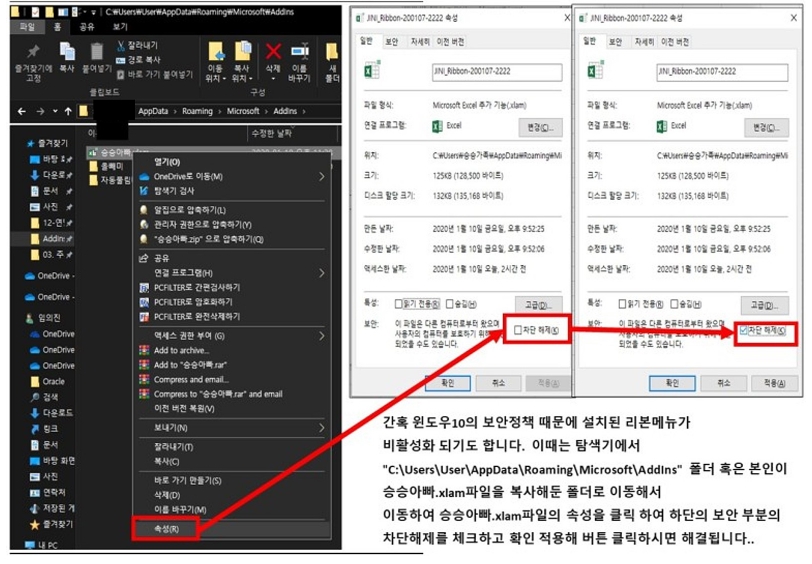
Task: Click Roaming in the address breadcrumb
Action: pyautogui.click(x=197, y=111)
